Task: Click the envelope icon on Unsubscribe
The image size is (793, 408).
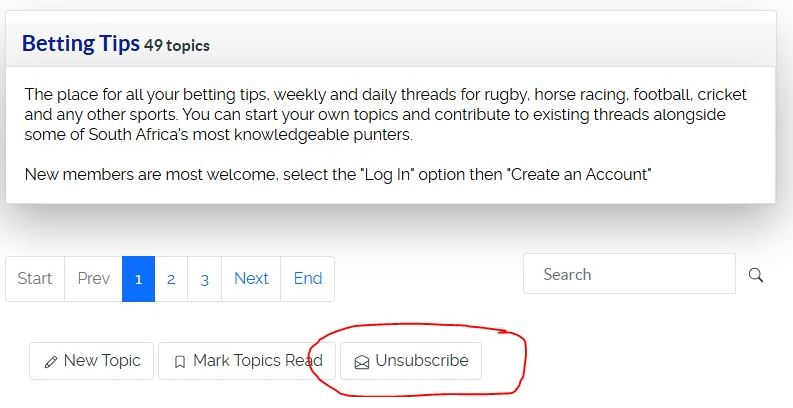Action: click(362, 362)
